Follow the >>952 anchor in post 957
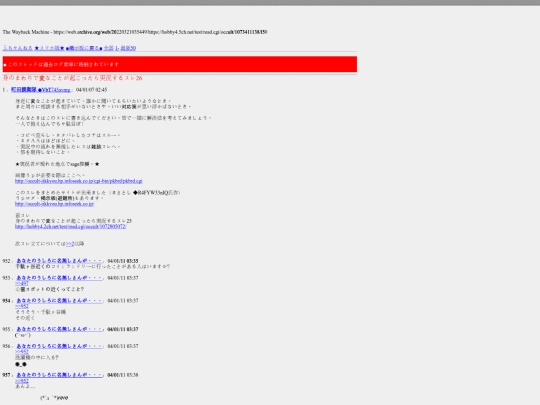This screenshot has height=405, width=540. tap(22, 381)
